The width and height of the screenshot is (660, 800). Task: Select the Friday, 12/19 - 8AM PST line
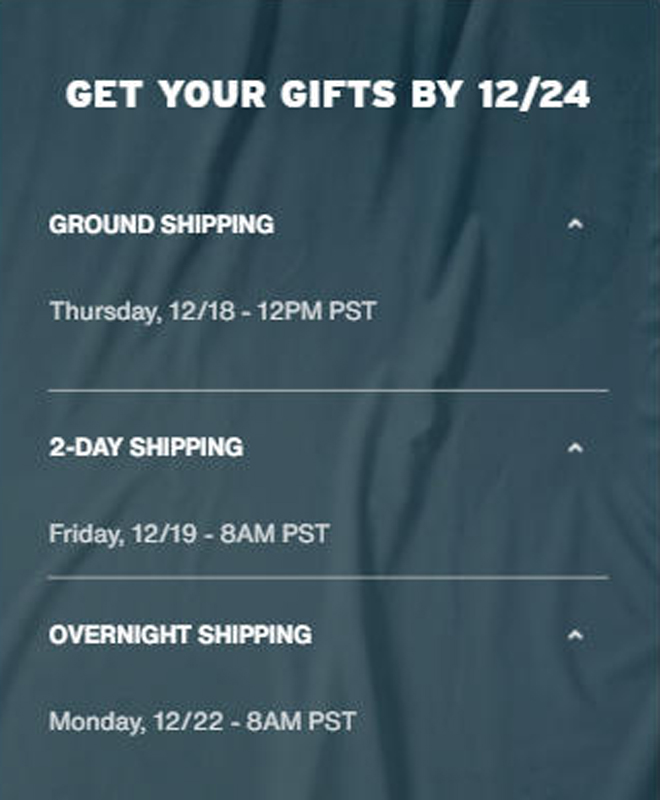pos(189,533)
